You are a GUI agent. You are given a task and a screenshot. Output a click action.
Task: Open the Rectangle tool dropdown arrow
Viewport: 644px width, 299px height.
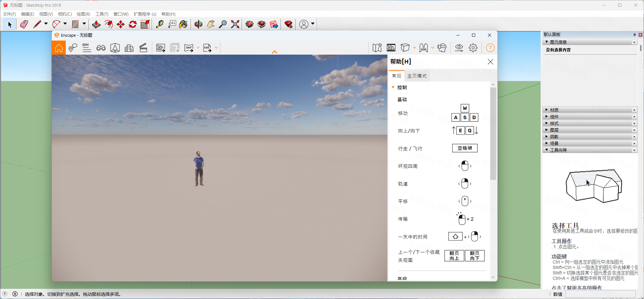[x=84, y=24]
